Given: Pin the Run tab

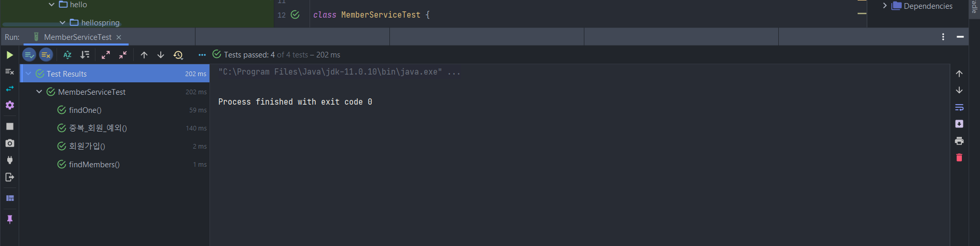Looking at the screenshot, I should (9, 220).
